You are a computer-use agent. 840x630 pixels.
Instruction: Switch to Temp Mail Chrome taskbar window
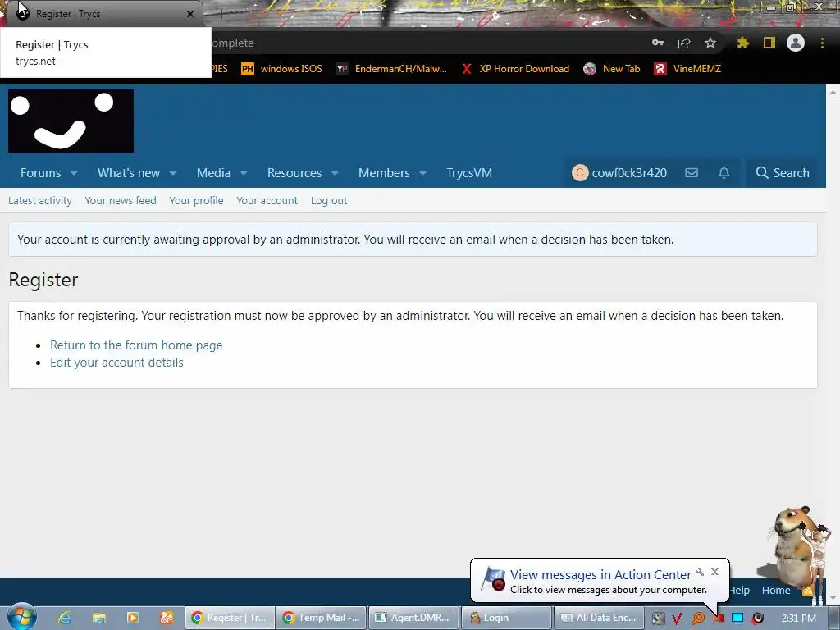321,618
